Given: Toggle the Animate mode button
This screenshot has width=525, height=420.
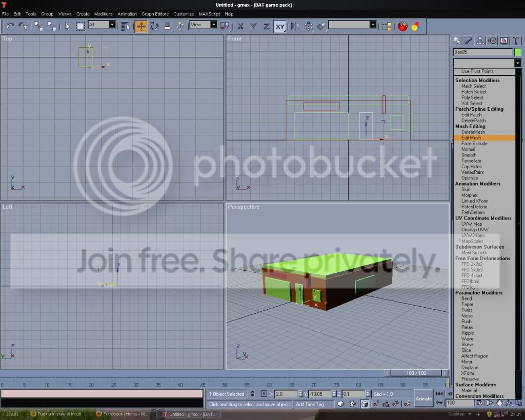Looking at the screenshot, I should [x=423, y=398].
